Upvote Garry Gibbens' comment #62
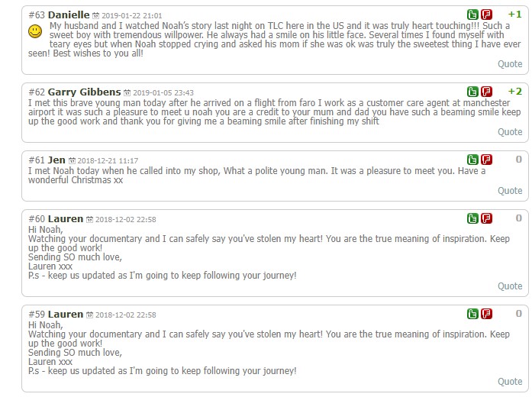532x397 pixels. (473, 92)
